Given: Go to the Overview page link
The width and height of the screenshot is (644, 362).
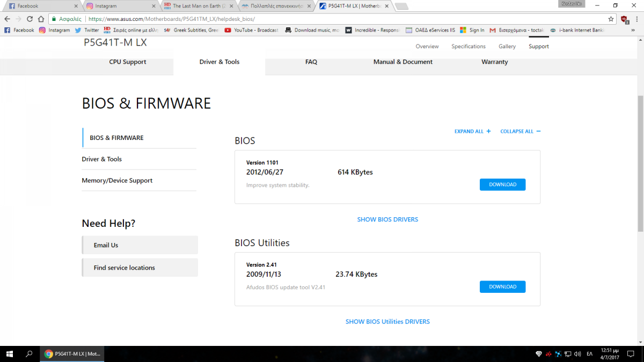Looking at the screenshot, I should point(427,46).
